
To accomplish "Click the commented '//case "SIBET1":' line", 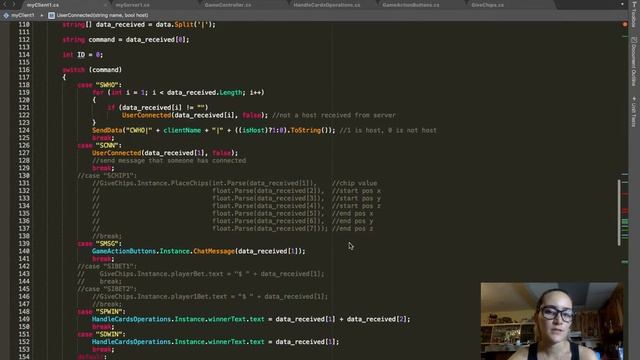I will tap(107, 266).
